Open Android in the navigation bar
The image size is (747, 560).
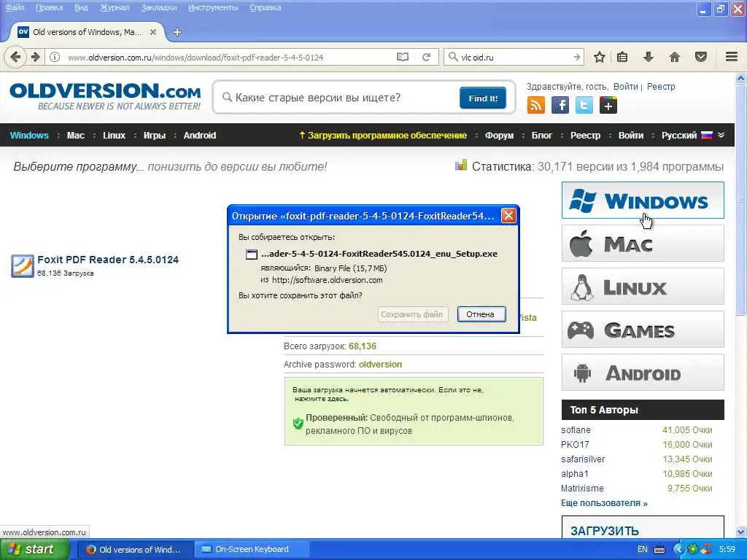(200, 135)
